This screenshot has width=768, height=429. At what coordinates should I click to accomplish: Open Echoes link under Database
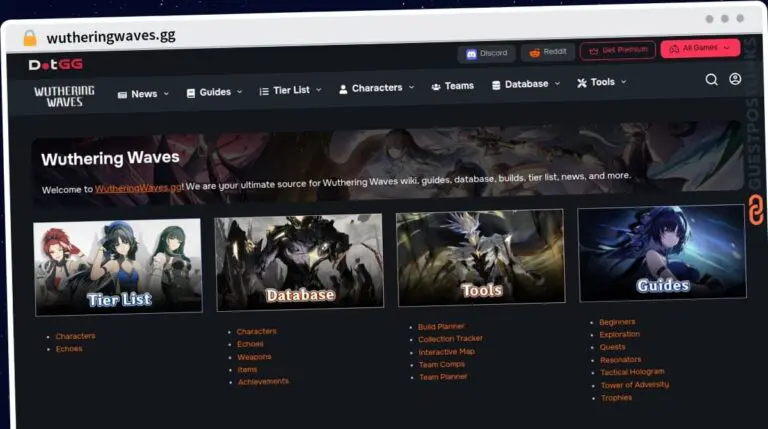[x=250, y=344]
